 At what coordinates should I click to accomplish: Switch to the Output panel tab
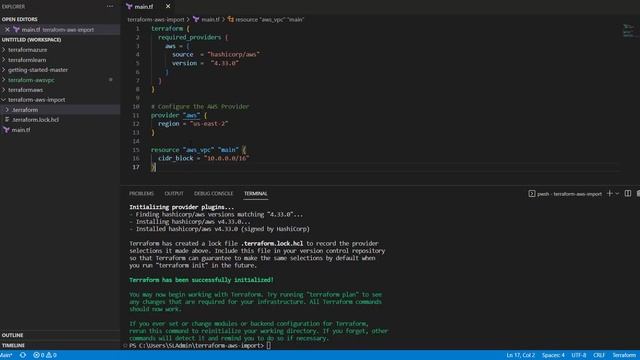pos(174,193)
